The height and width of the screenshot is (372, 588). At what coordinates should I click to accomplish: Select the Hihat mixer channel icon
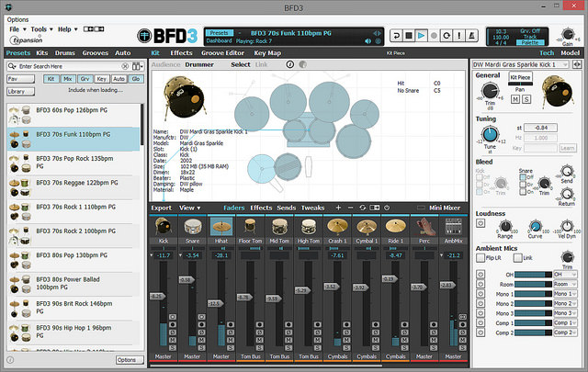tap(221, 227)
